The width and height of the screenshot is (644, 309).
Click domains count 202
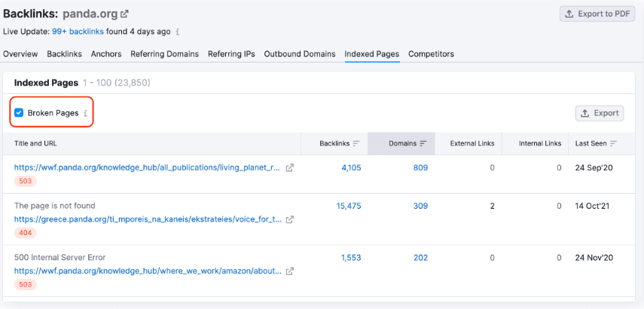coord(420,258)
